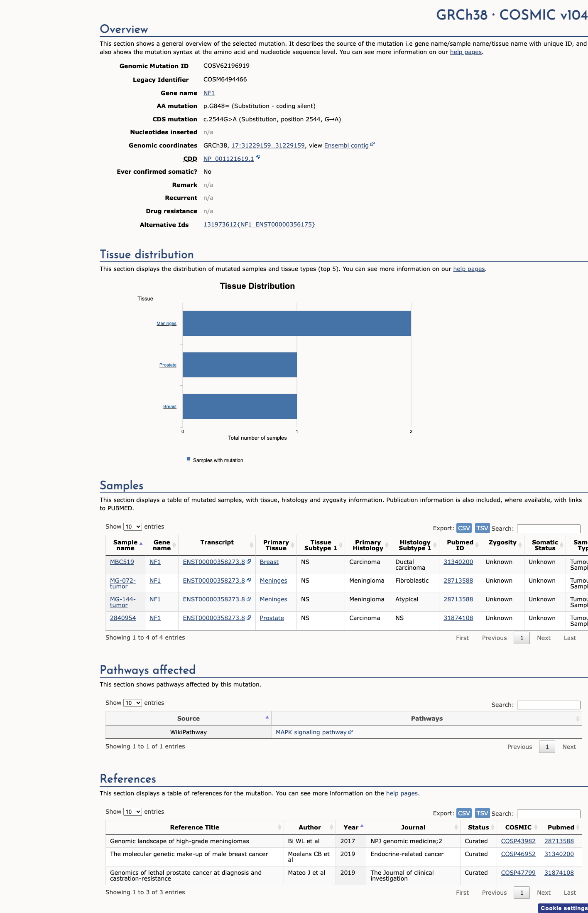Sort Samples table by Sample name
588x913 pixels.
click(125, 545)
